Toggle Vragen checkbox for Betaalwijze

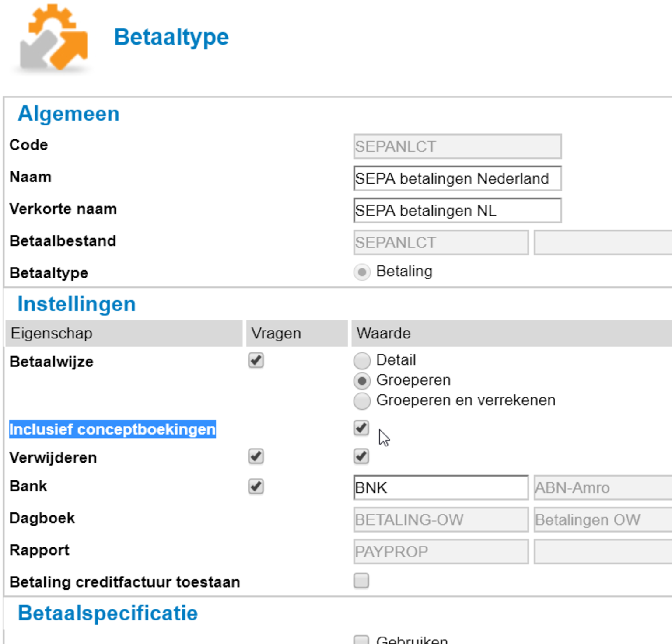pos(256,361)
